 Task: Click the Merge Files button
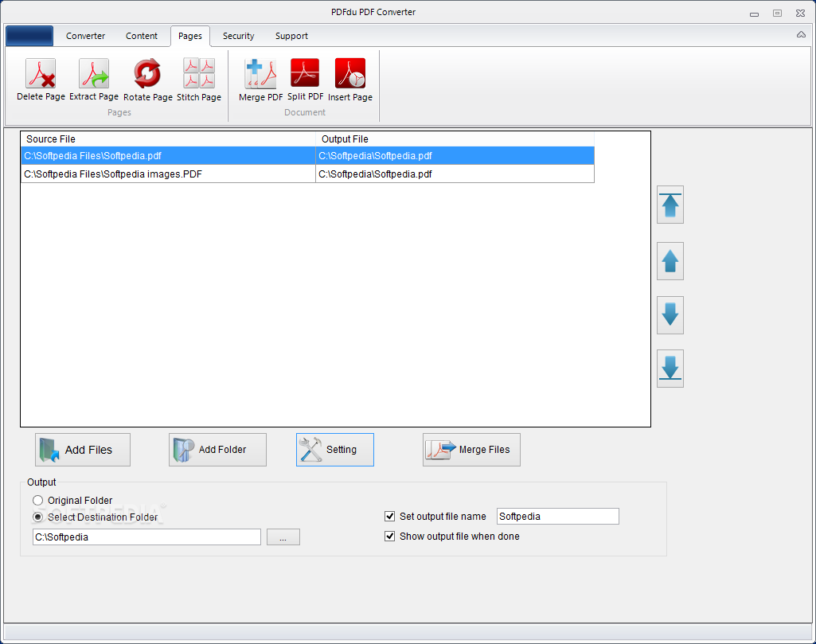pyautogui.click(x=471, y=450)
